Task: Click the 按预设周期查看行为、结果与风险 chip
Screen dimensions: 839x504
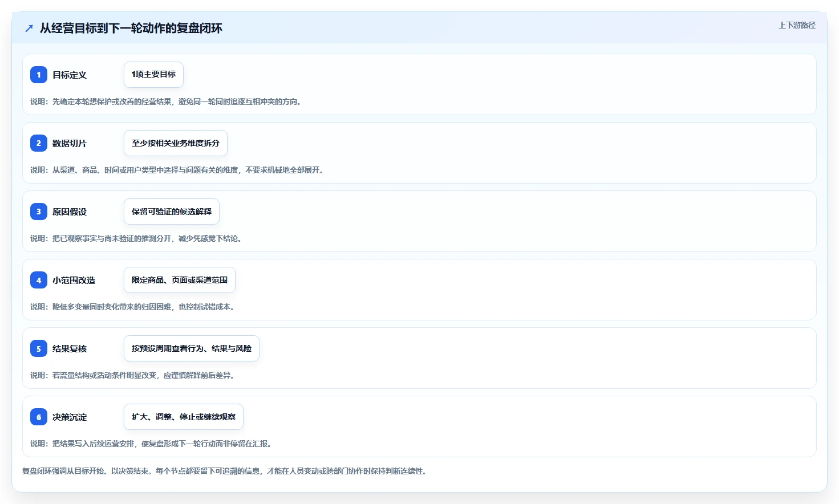Action: [x=192, y=348]
